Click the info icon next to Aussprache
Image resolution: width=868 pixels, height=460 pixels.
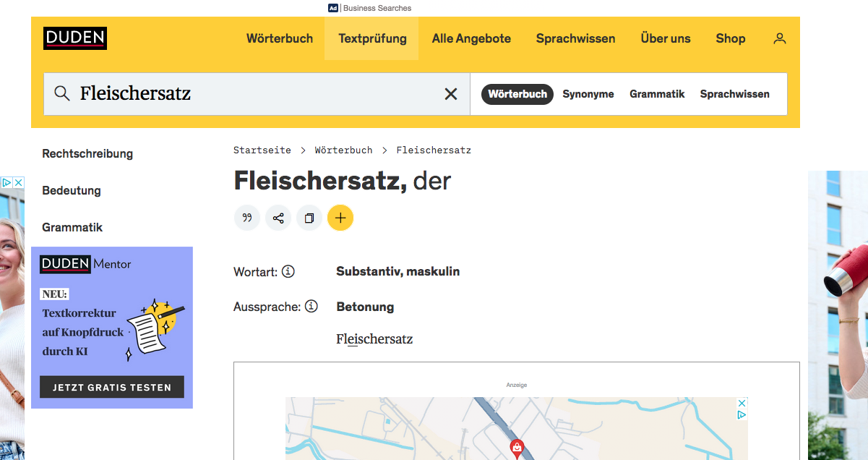pos(311,306)
